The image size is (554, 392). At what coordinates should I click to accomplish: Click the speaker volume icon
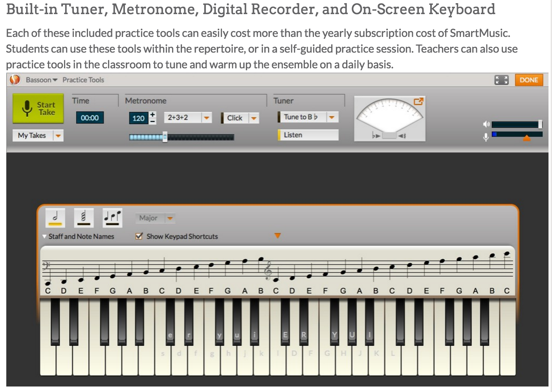click(x=486, y=124)
